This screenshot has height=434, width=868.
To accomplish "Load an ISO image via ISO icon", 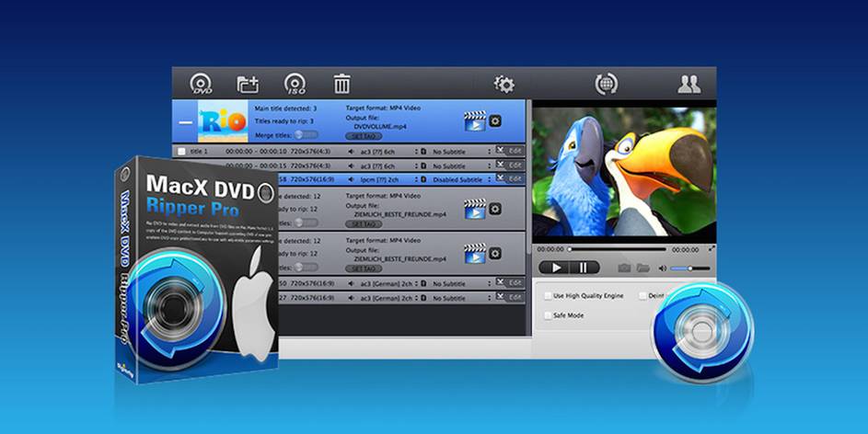I will [295, 84].
